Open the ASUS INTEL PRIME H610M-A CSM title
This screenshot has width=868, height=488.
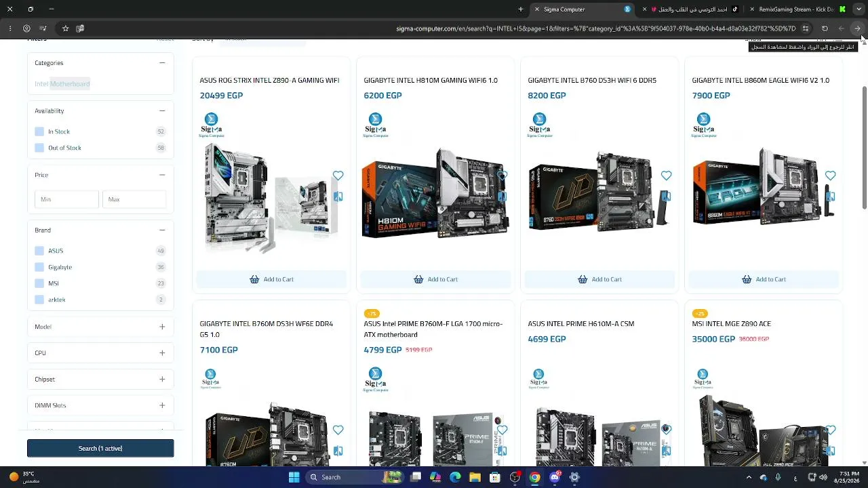click(x=581, y=324)
